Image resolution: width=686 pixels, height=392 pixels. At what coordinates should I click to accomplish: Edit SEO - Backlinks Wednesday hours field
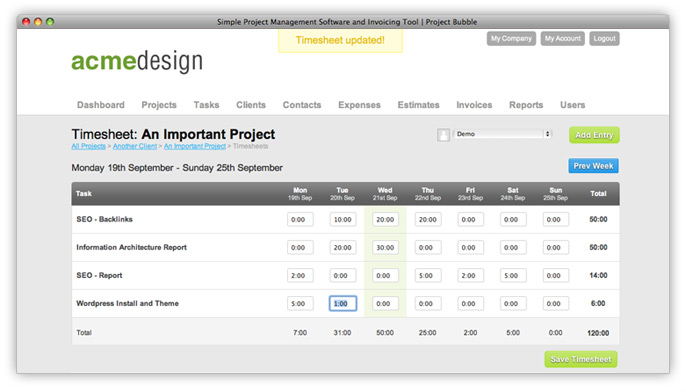pyautogui.click(x=385, y=219)
